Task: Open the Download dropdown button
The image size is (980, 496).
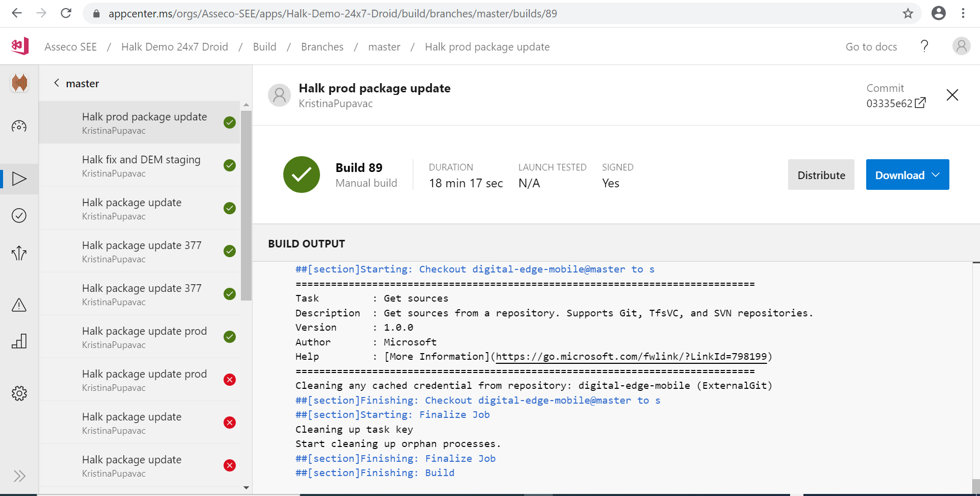Action: click(x=908, y=175)
